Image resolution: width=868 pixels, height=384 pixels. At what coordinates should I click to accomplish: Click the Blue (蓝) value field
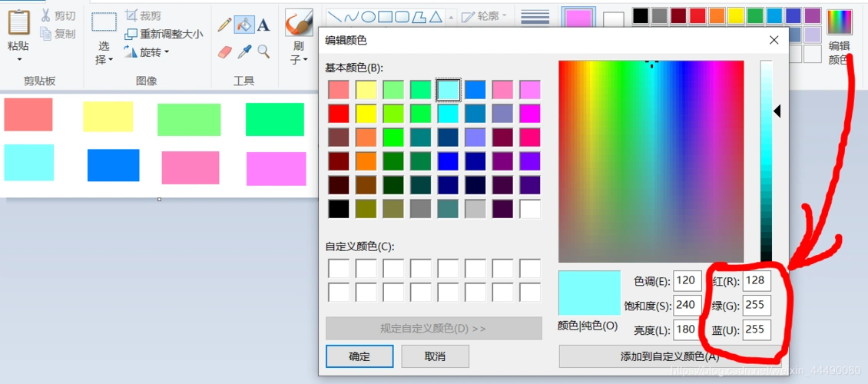click(757, 329)
